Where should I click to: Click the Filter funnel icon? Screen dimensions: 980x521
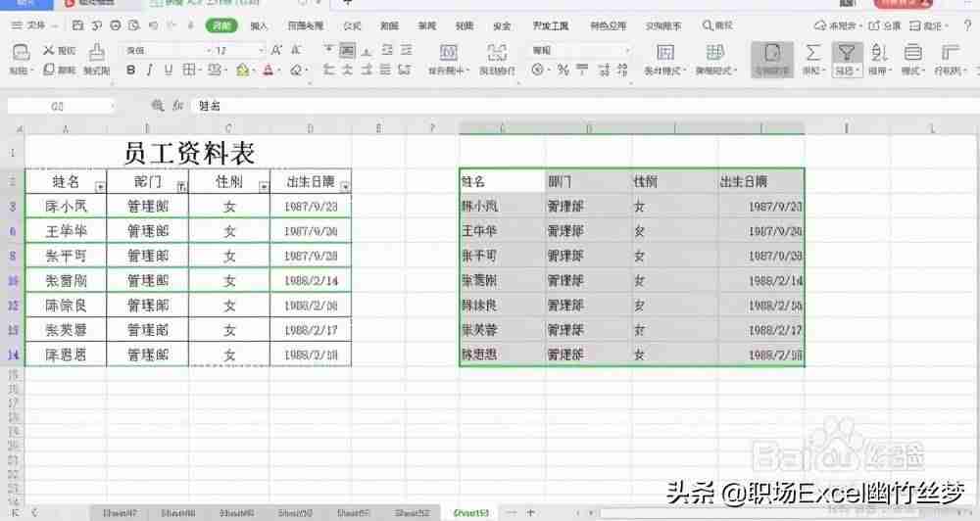tap(847, 53)
